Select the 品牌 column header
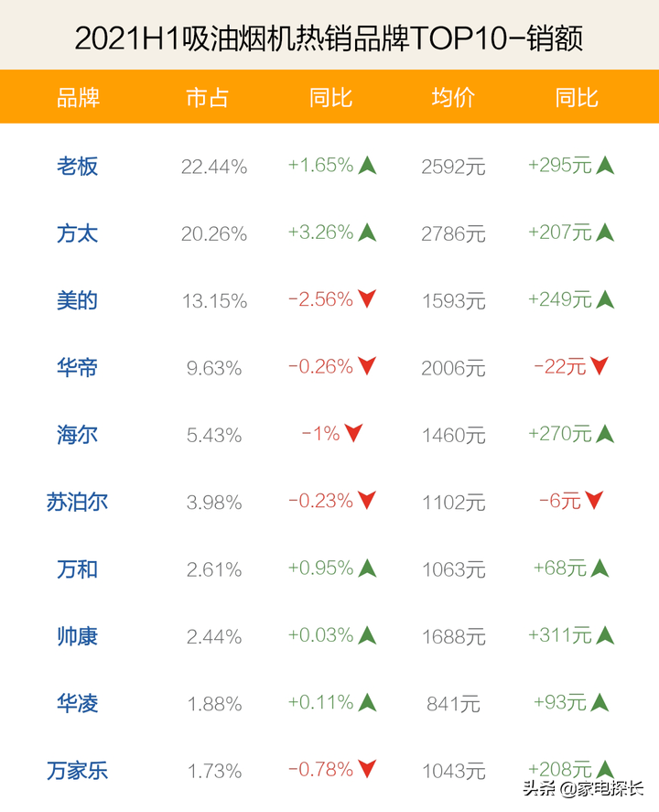 click(78, 97)
